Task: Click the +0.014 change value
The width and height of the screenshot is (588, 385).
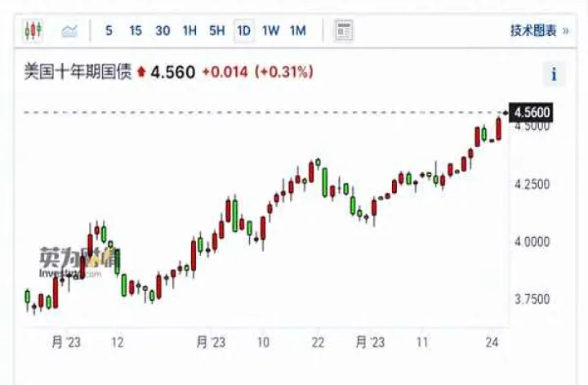Action: (x=225, y=72)
